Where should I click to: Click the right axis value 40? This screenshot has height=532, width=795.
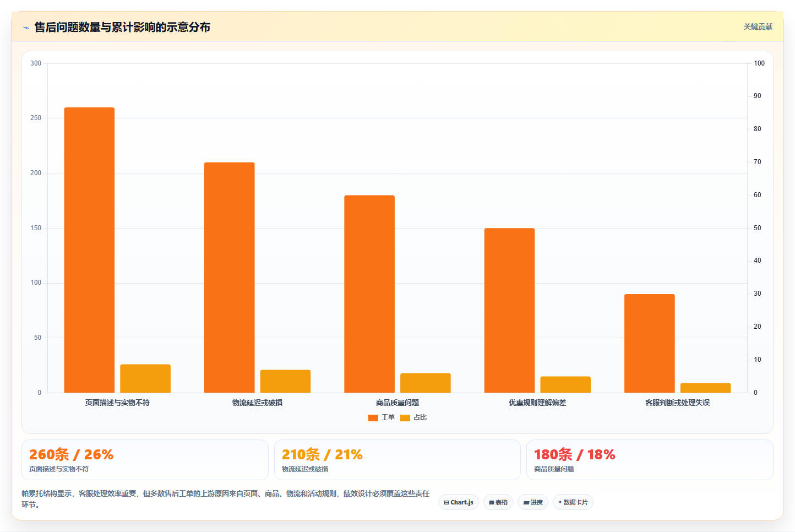758,260
